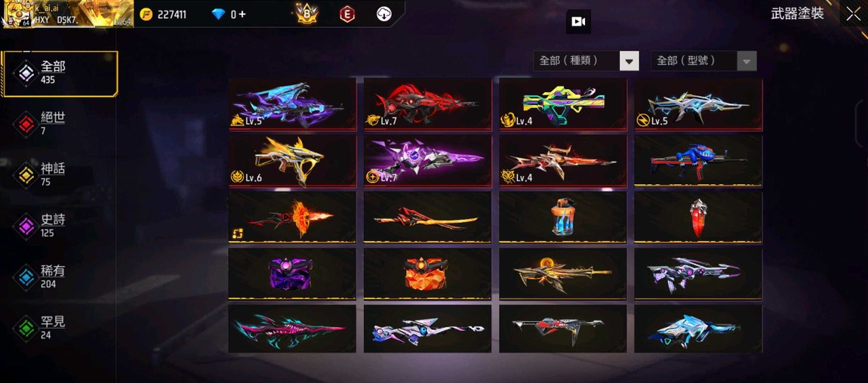Open the red hexagon E badge
This screenshot has width=868, height=383.
[347, 14]
